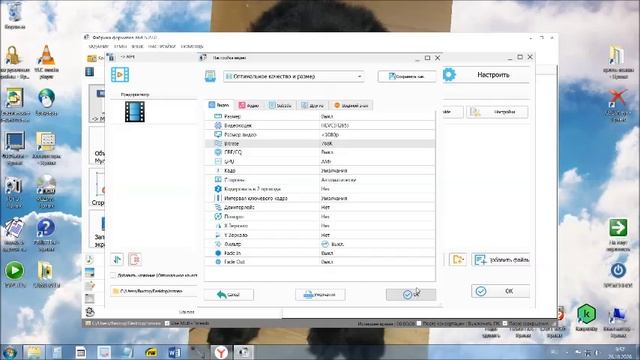
Task: Open the Оптимальное качество и размер dropdown
Action: pos(293,76)
